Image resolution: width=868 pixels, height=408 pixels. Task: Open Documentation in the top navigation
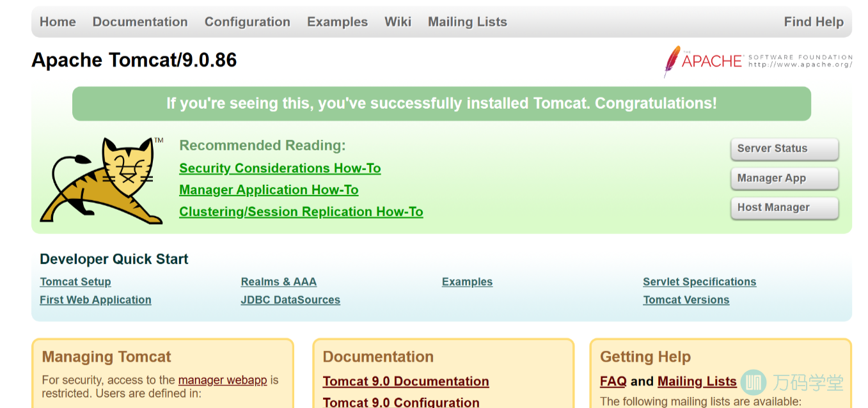tap(140, 22)
